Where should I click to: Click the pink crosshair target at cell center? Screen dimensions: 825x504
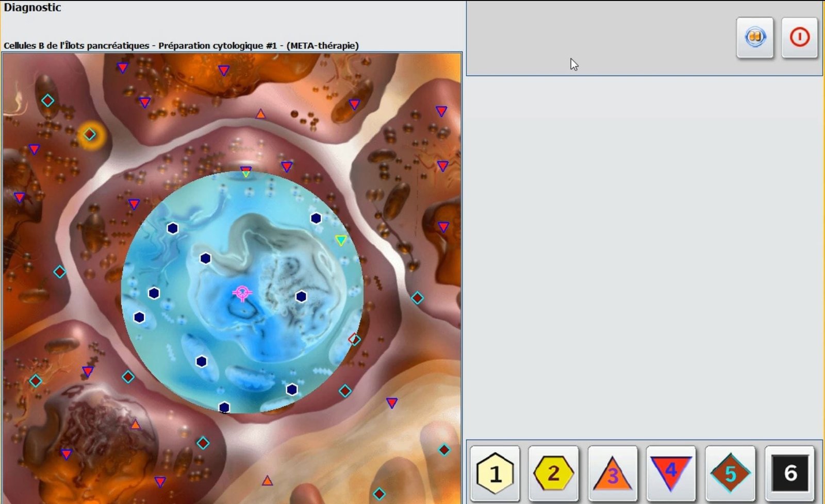point(242,293)
